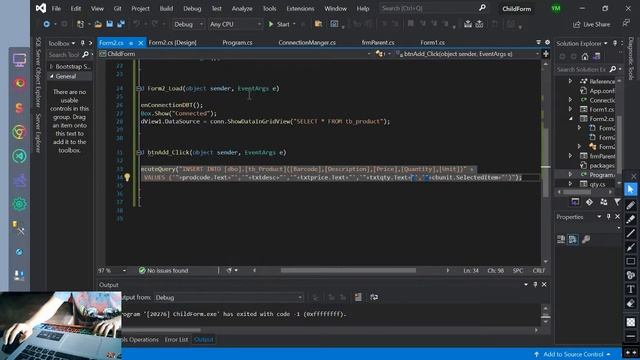The height and width of the screenshot is (360, 640).
Task: Click the editor horizontal scrollbar thumb
Action: pos(348,270)
